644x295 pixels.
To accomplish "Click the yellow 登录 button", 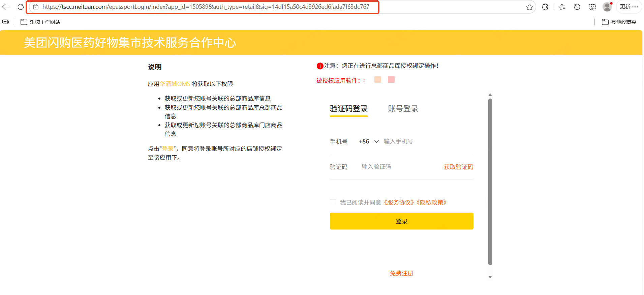I will (402, 221).
